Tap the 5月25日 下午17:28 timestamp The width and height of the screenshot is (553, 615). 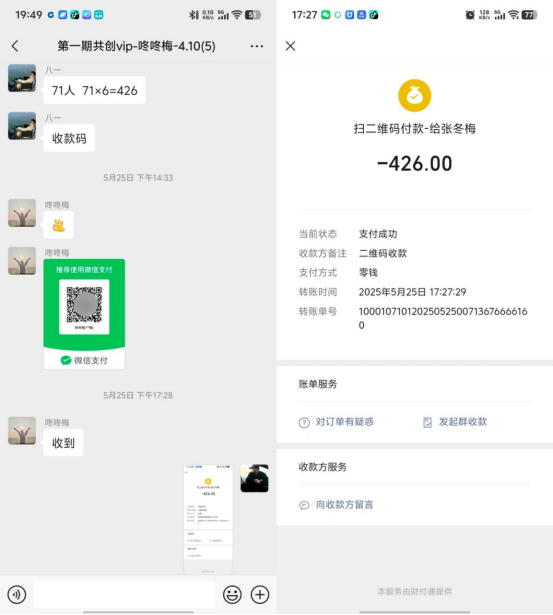(138, 395)
